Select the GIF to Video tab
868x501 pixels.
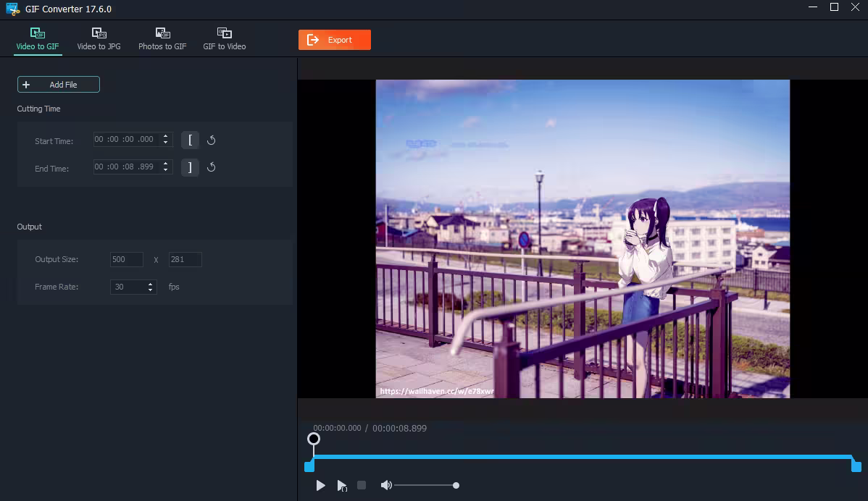pos(224,39)
